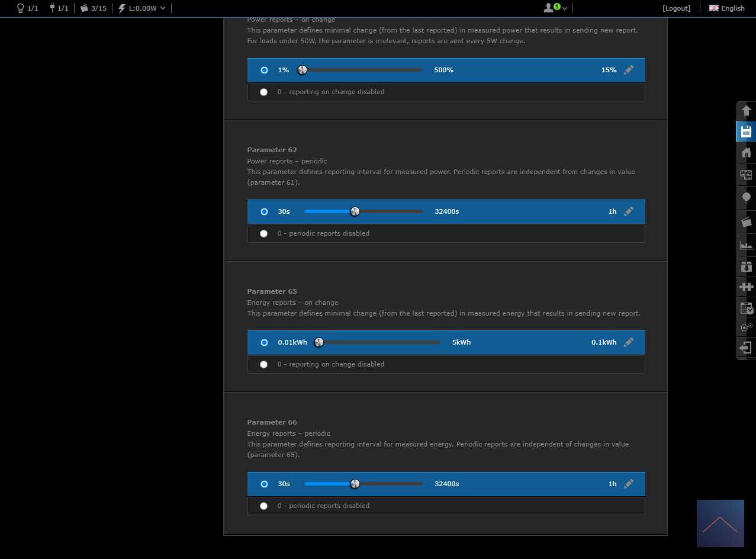Click the save floppy disk icon in sidebar
The height and width of the screenshot is (559, 756).
pyautogui.click(x=746, y=131)
